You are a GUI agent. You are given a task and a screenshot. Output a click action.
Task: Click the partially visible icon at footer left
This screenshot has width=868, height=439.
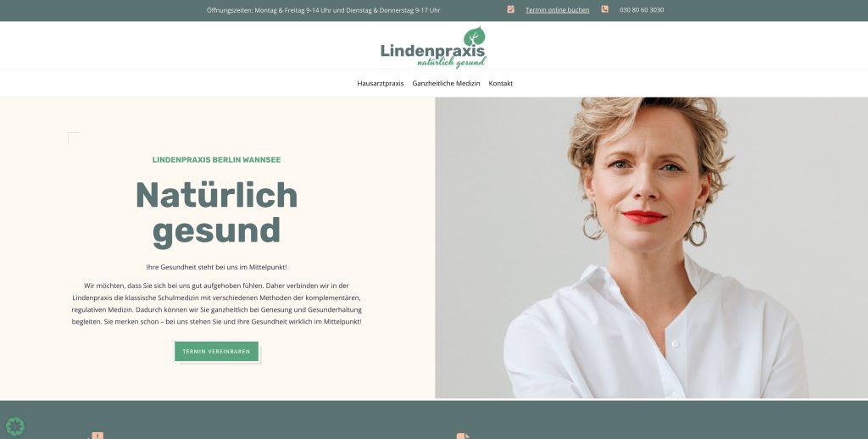96,436
